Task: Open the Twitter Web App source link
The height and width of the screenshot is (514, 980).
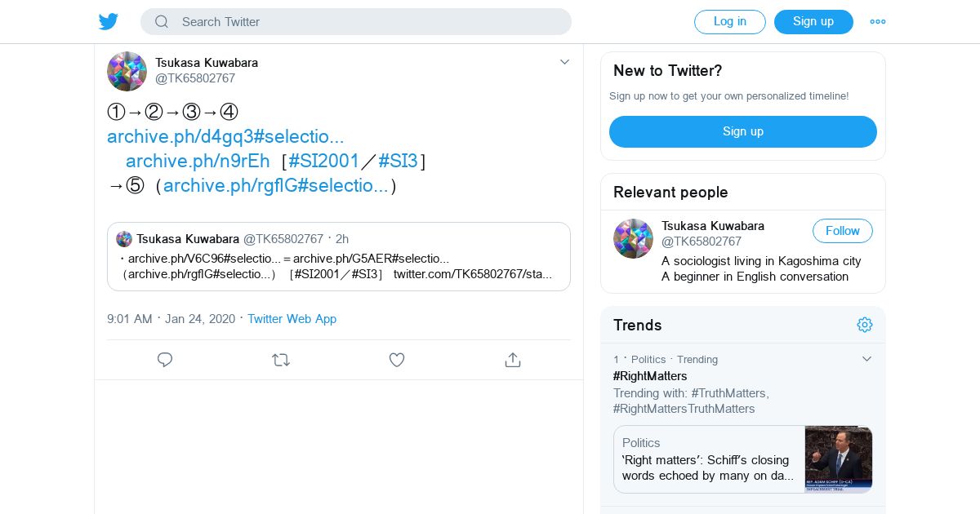Action: 292,319
